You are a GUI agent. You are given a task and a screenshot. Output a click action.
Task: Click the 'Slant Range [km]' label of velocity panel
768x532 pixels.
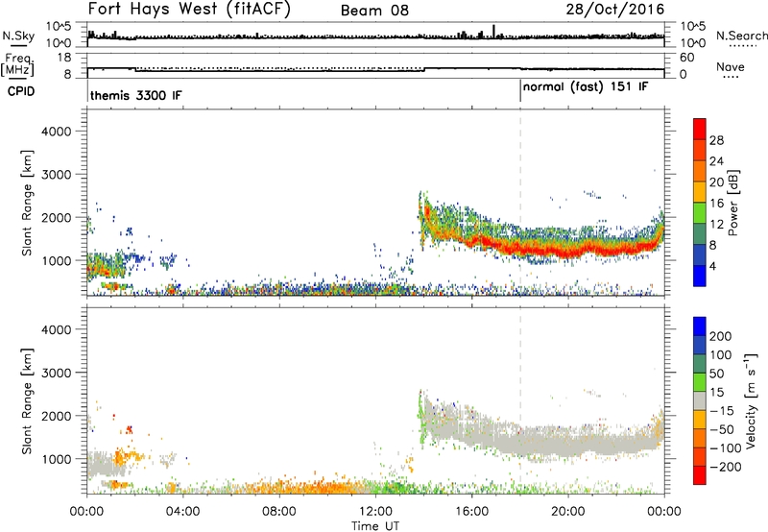coord(27,400)
